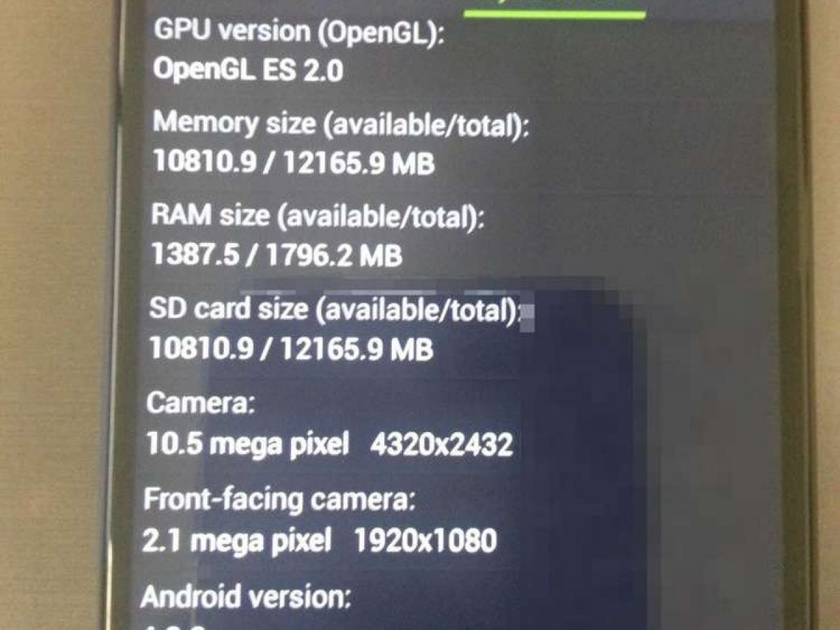Tap the green active tab indicator line

(x=554, y=14)
